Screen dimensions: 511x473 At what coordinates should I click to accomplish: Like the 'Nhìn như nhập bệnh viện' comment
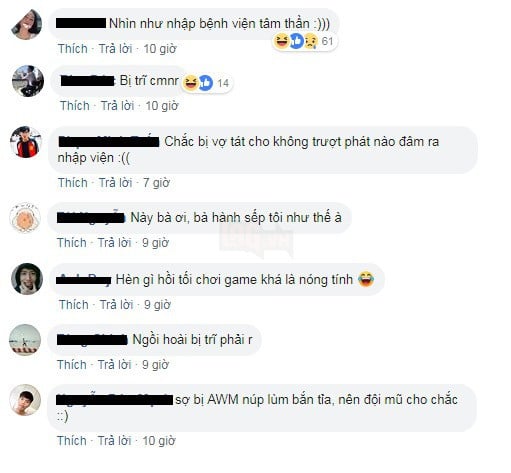pyautogui.click(x=73, y=49)
